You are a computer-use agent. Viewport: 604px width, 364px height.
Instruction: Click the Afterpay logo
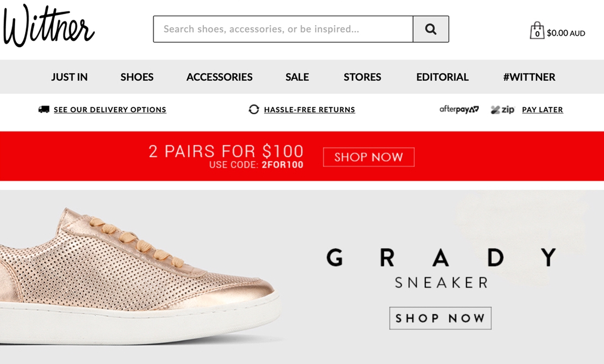[x=459, y=109]
